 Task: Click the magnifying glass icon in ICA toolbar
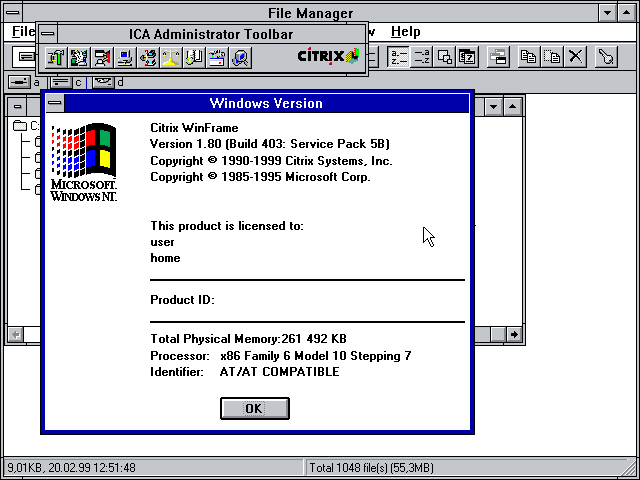[x=240, y=58]
